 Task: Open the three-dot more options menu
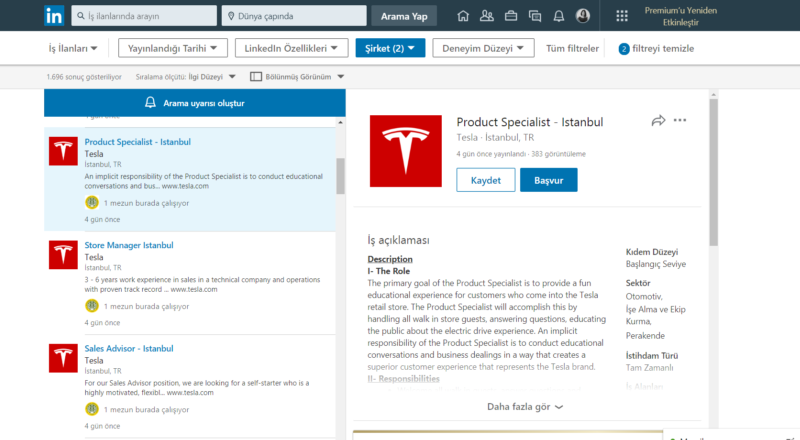(680, 121)
